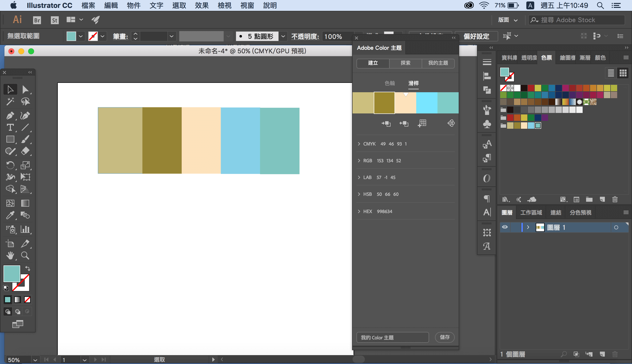Expand the CMYK values row

(x=359, y=144)
